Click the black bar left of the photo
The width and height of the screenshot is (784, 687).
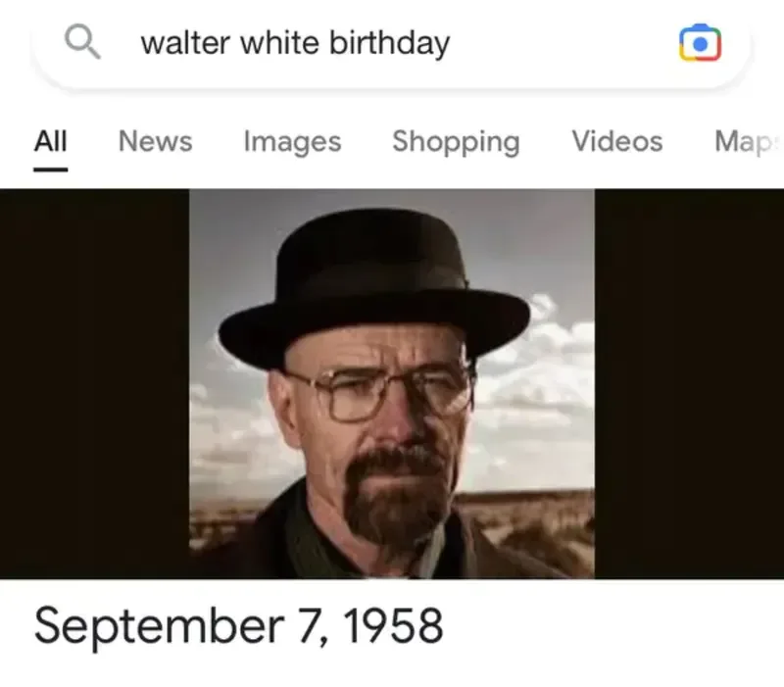click(x=94, y=383)
